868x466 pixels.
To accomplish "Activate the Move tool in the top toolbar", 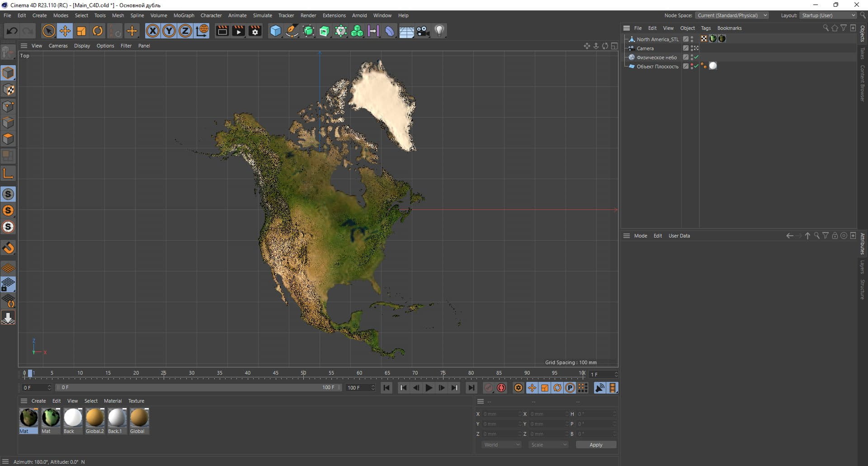I will 65,31.
